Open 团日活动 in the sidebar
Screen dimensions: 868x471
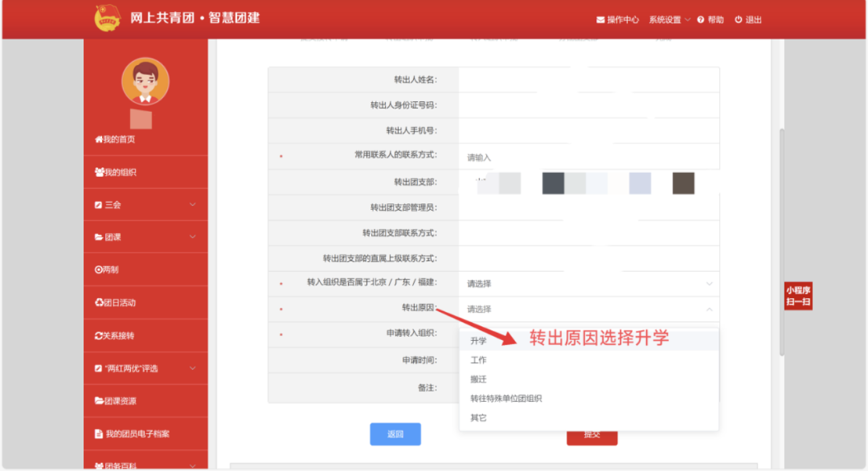[x=116, y=303]
